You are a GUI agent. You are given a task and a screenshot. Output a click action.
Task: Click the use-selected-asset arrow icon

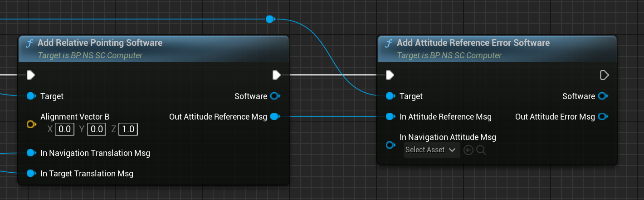coord(468,150)
